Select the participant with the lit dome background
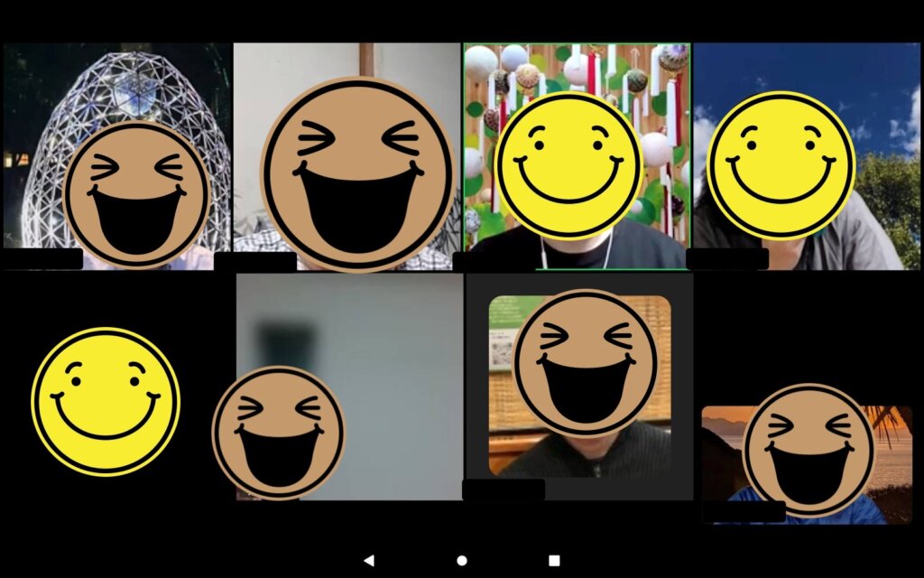 [x=117, y=156]
